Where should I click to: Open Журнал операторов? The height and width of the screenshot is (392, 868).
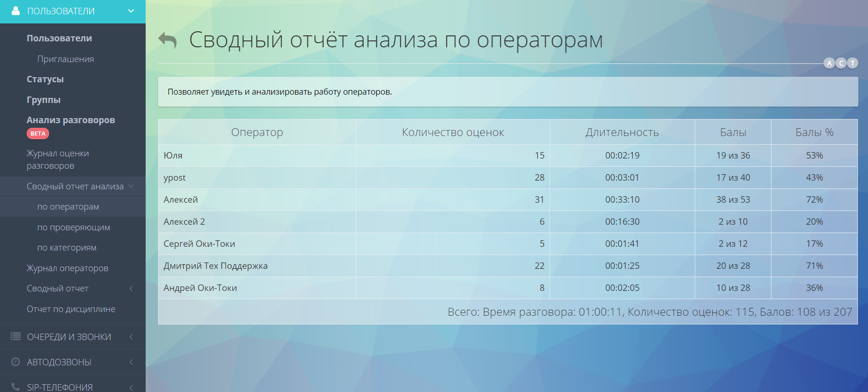[x=68, y=268]
